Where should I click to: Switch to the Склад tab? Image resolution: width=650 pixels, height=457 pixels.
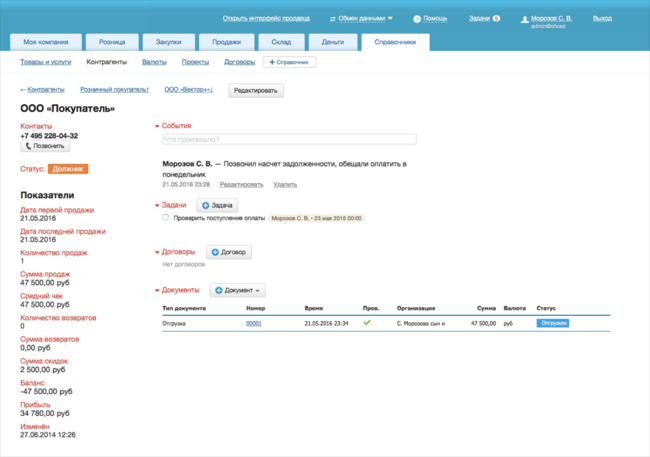pyautogui.click(x=280, y=42)
